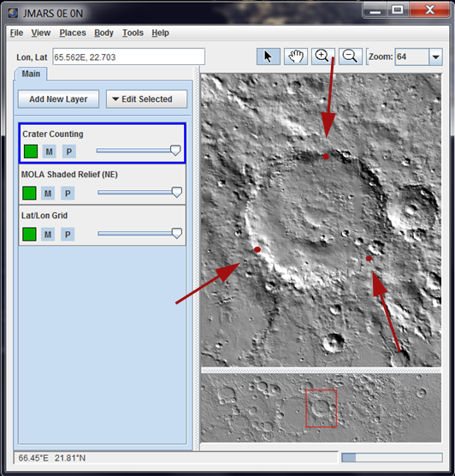Toggle Lat/Lon Grid M button
This screenshot has width=455, height=476.
click(48, 235)
